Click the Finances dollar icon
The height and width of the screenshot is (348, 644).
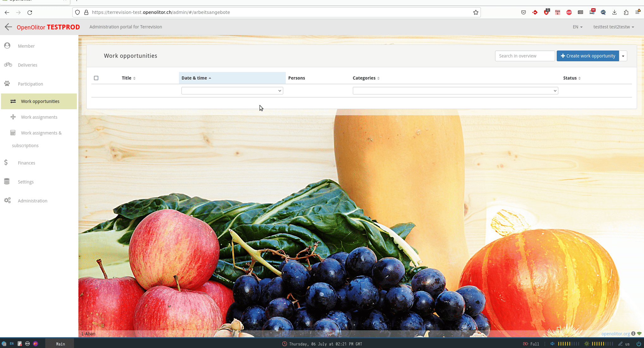[6, 163]
